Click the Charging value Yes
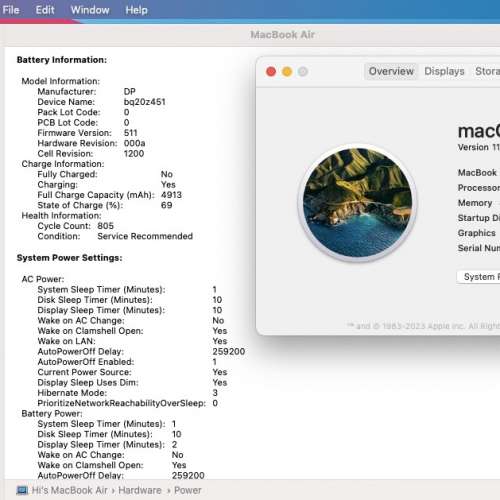 click(168, 184)
